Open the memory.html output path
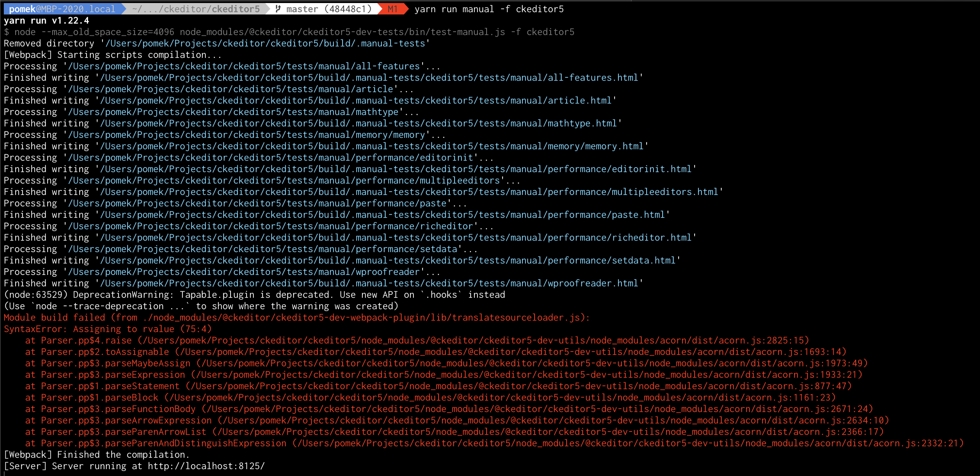The image size is (980, 476). point(372,146)
